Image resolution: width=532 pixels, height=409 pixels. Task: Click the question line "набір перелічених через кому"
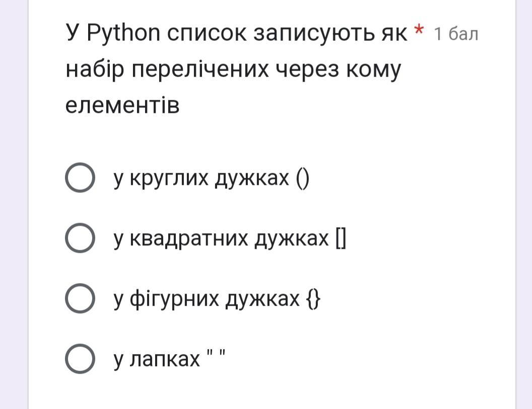tap(233, 70)
